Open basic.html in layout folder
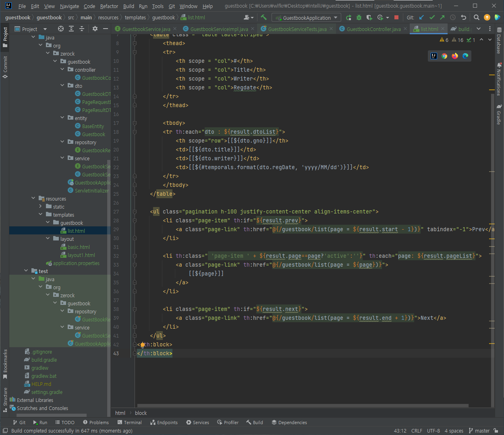504x435 pixels. (x=75, y=247)
